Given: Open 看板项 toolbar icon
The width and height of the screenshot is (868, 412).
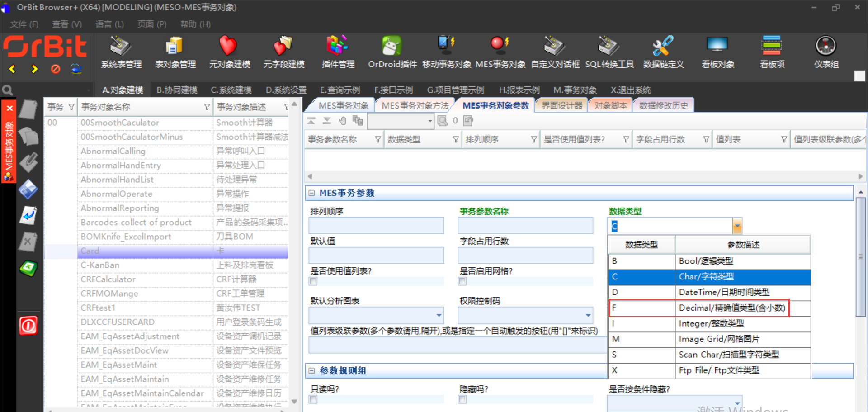Looking at the screenshot, I should click(x=772, y=46).
